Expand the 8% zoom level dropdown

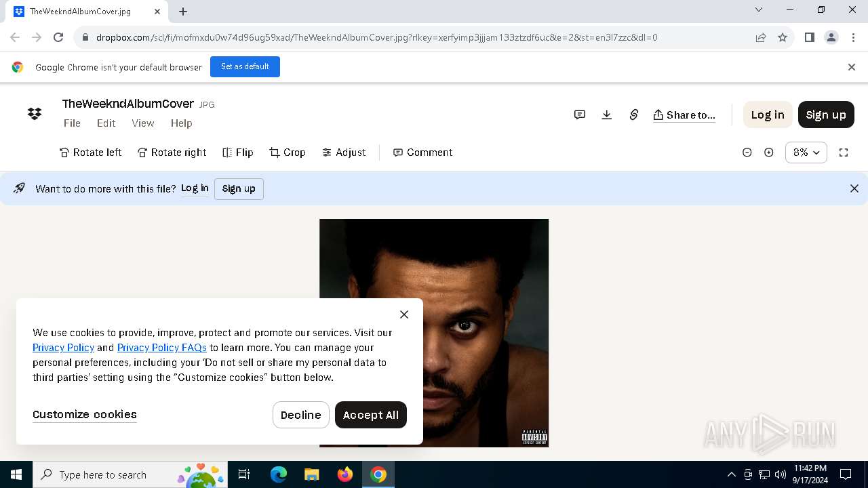pyautogui.click(x=806, y=152)
